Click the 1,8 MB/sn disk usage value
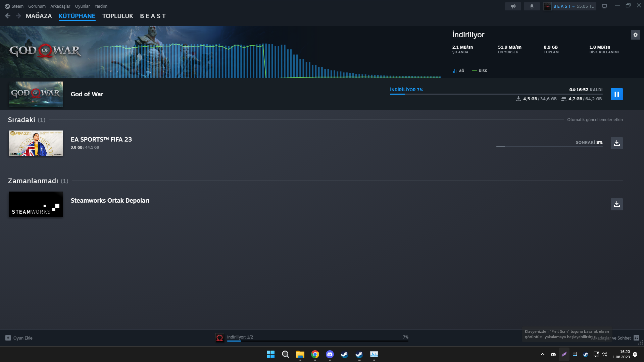This screenshot has width=644, height=362. pyautogui.click(x=600, y=47)
